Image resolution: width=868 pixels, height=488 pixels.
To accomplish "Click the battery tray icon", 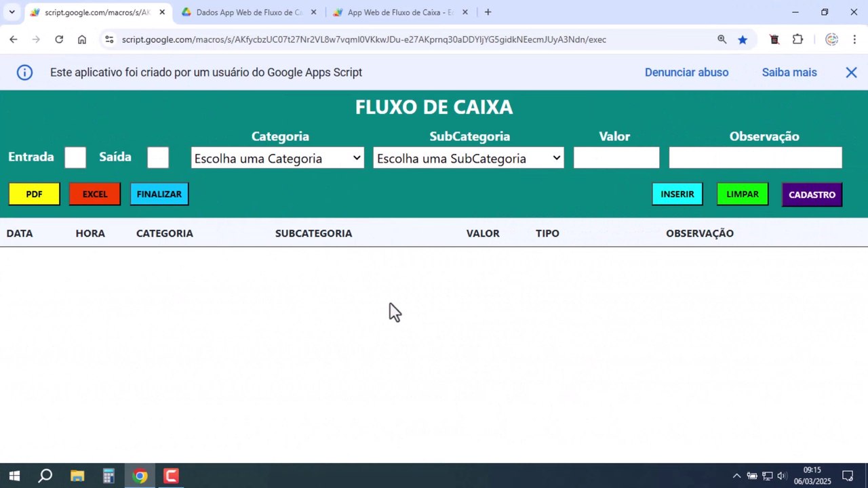I will [752, 476].
